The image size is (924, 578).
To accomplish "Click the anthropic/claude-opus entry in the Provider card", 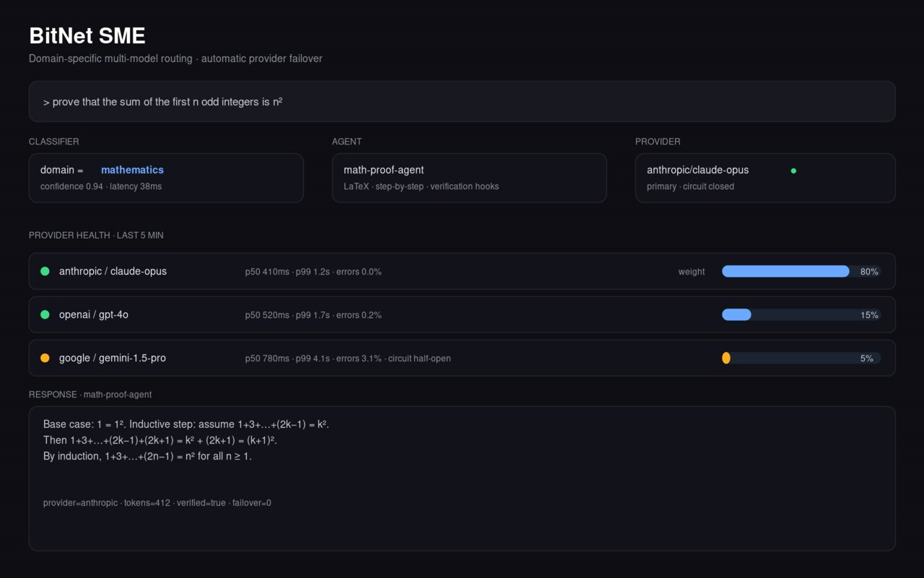I will click(697, 170).
